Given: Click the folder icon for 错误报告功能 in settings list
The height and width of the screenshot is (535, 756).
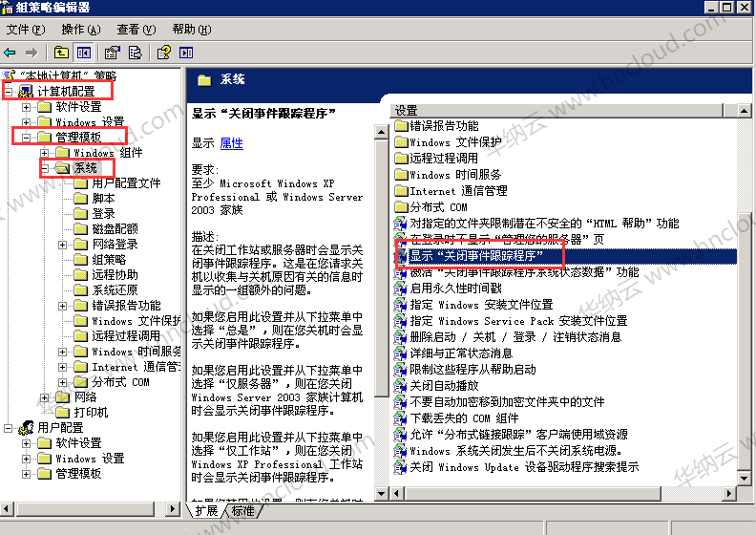Looking at the screenshot, I should click(x=401, y=126).
